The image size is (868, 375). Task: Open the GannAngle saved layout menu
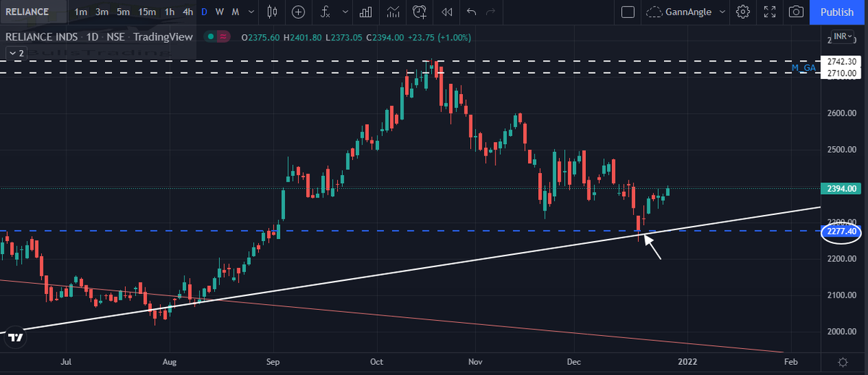pos(685,12)
